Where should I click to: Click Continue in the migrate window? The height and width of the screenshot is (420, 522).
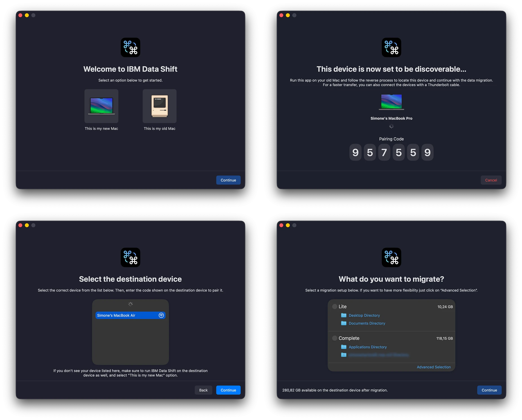click(x=489, y=390)
